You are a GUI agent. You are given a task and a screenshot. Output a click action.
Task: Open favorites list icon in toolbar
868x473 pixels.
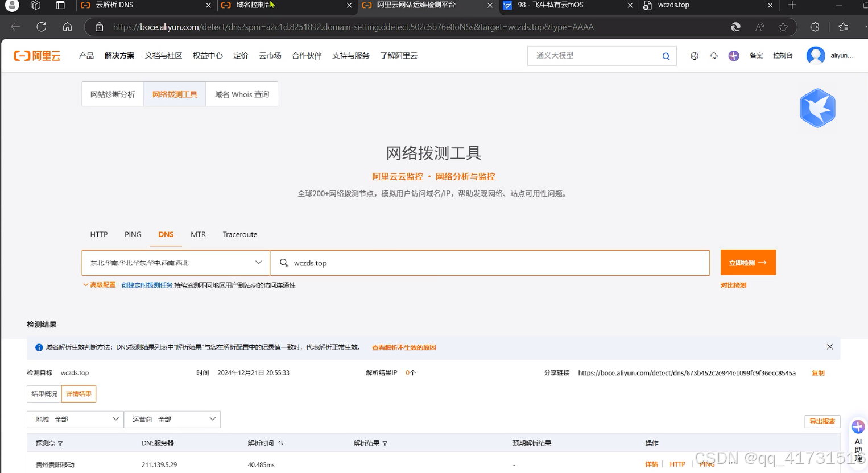(844, 27)
